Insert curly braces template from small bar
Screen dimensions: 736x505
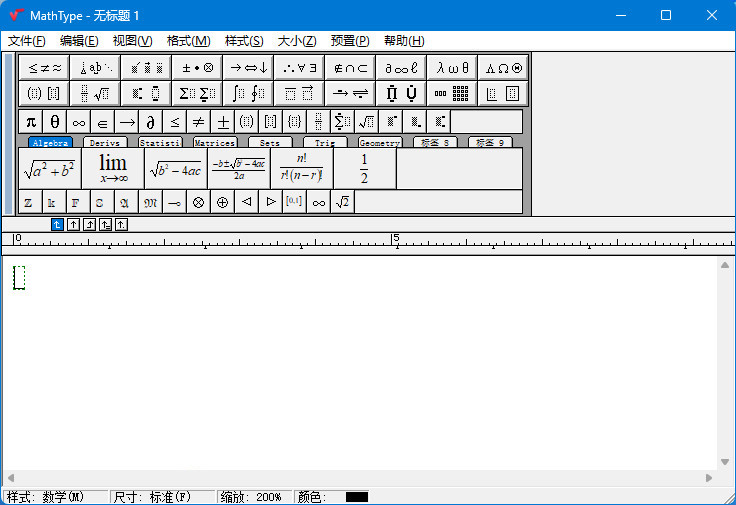(294, 122)
